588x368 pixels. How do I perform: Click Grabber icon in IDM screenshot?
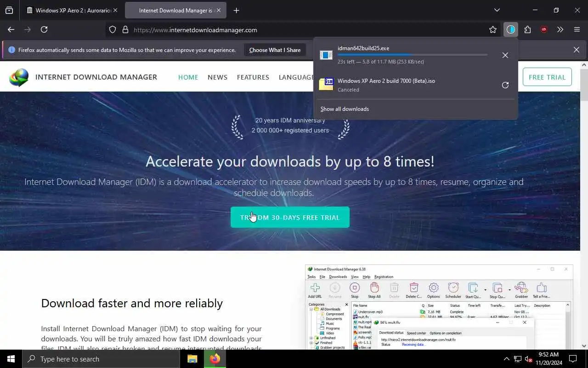(x=521, y=290)
